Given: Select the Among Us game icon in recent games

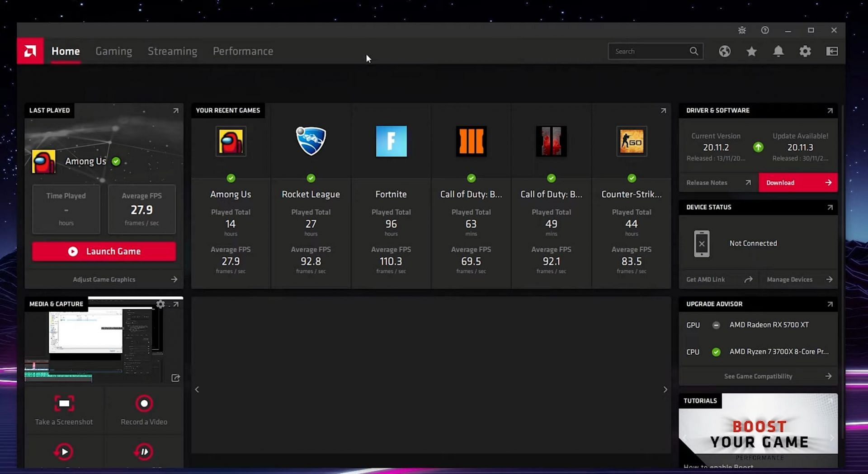Looking at the screenshot, I should 231,141.
